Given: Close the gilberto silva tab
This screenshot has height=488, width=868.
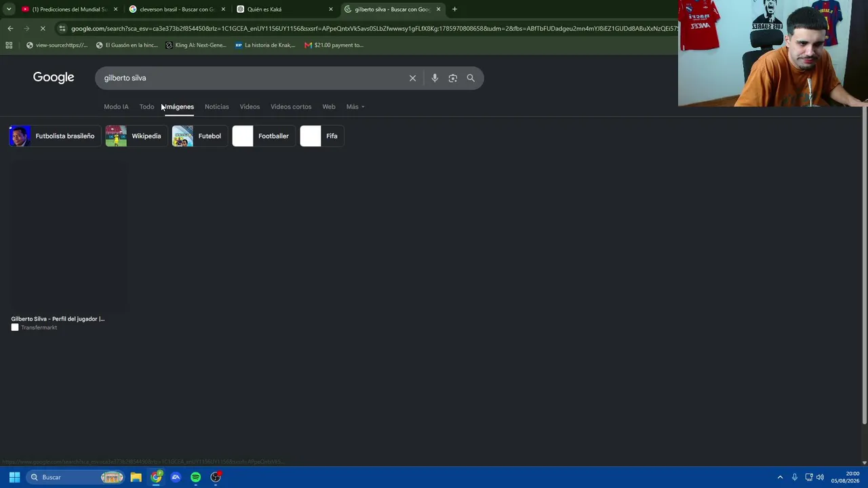Looking at the screenshot, I should (438, 9).
